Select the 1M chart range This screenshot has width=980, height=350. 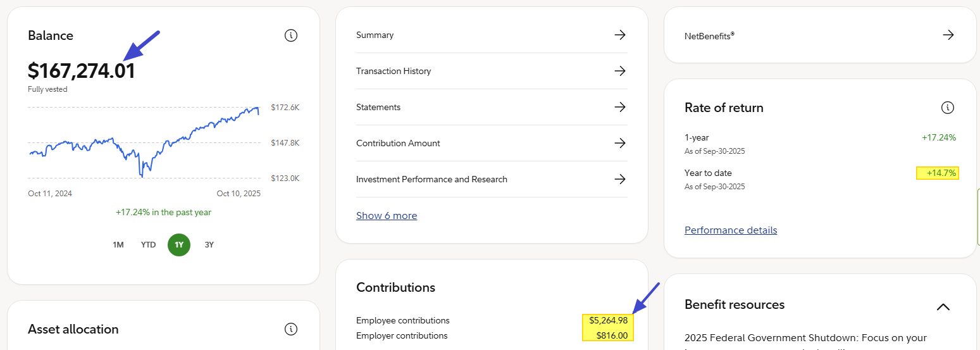pyautogui.click(x=118, y=245)
